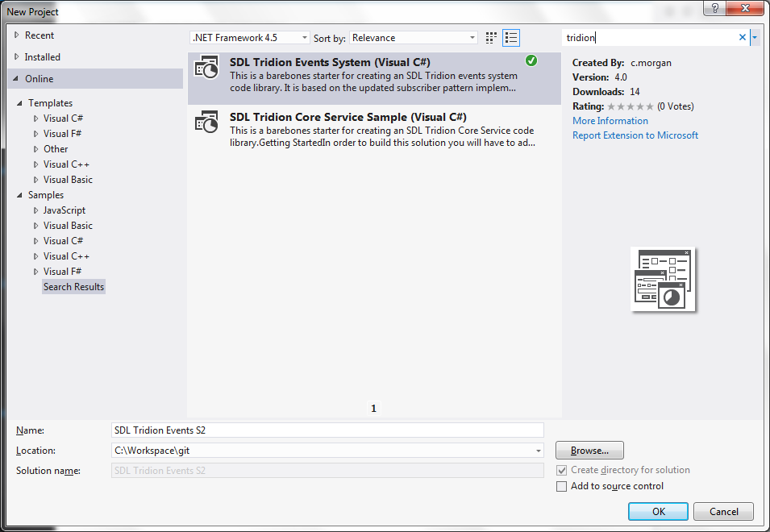Click the rating stars
Image resolution: width=770 pixels, height=532 pixels.
click(x=631, y=106)
